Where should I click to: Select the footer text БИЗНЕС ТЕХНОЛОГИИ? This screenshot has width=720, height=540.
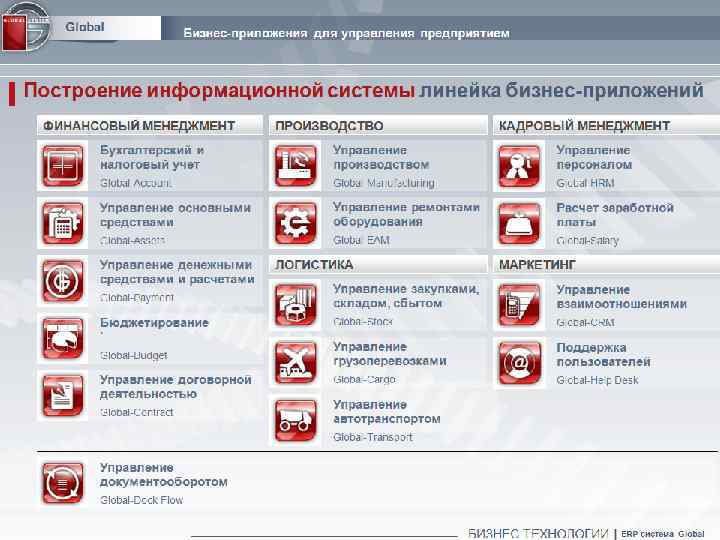click(x=538, y=534)
